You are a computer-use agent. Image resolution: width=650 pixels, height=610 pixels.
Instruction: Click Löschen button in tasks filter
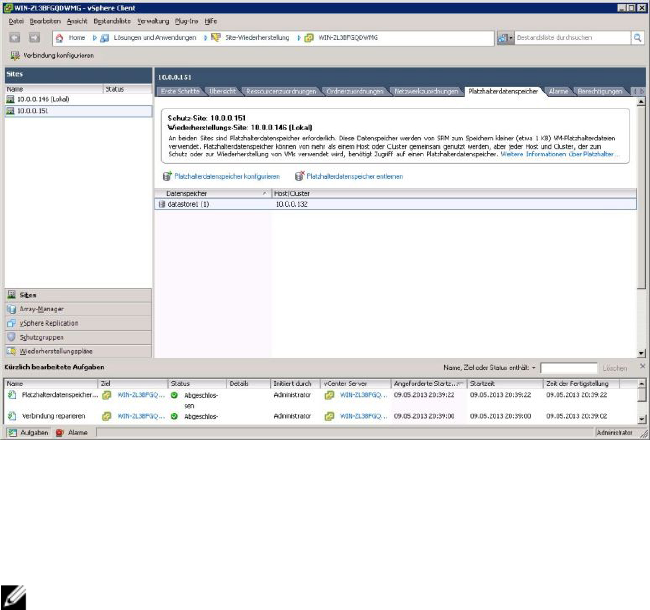[615, 368]
